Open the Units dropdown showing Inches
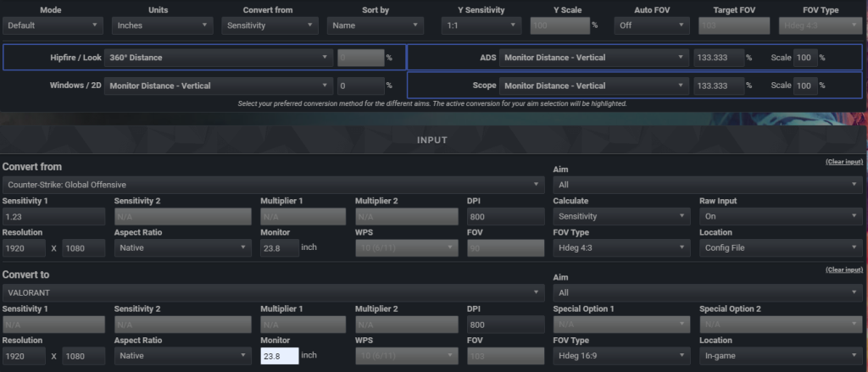The height and width of the screenshot is (372, 868). 162,25
